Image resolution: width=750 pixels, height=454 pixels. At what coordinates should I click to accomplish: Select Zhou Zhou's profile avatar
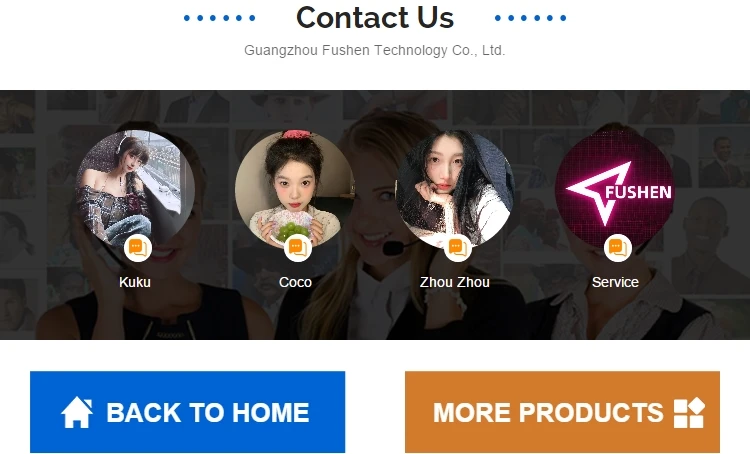click(x=455, y=189)
